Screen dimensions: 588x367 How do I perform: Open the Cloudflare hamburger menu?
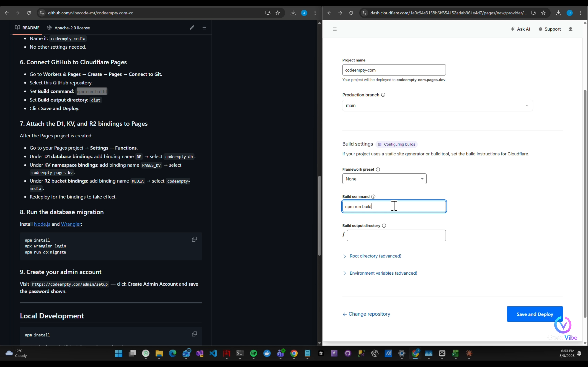pyautogui.click(x=334, y=29)
